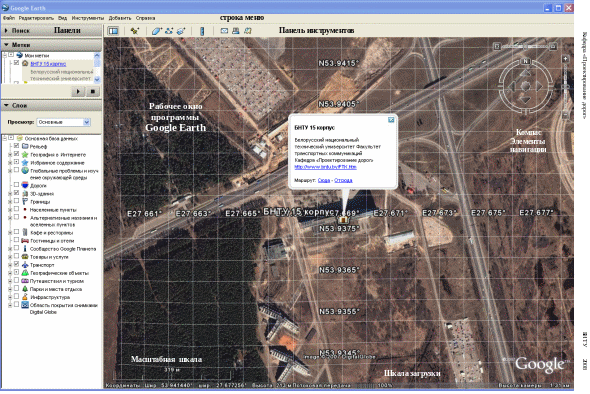
Task: Click the Метки list scroll up arrow
Action: [97, 55]
